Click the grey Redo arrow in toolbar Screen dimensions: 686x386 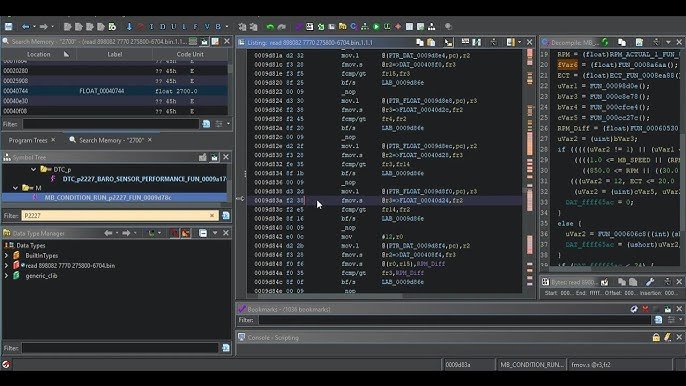tap(282, 27)
